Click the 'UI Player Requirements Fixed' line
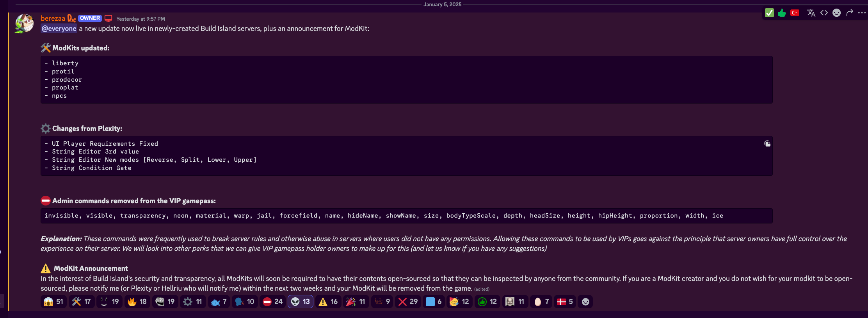Screen dimensions: 868x318 click(105, 144)
